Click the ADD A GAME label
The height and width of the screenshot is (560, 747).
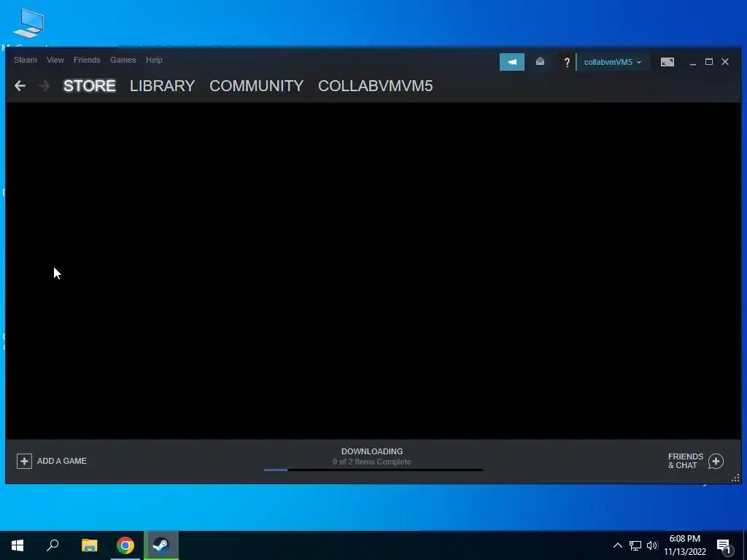(x=62, y=461)
